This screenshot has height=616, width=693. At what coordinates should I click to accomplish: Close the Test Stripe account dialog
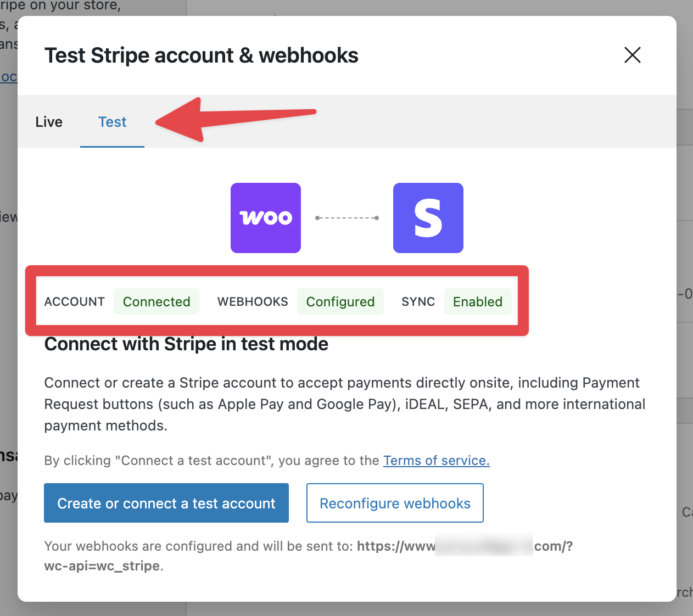coord(632,55)
